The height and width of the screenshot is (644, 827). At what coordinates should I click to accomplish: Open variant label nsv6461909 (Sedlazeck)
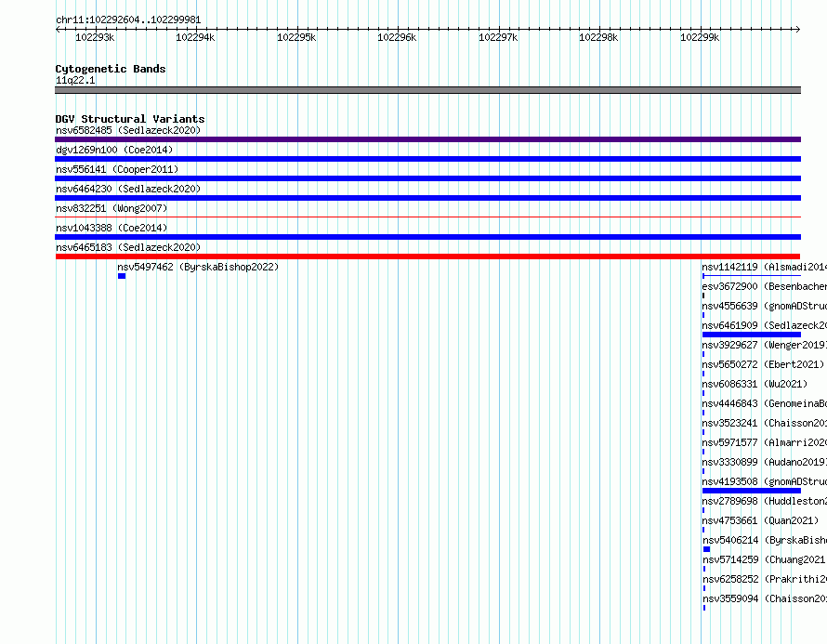[x=764, y=325]
